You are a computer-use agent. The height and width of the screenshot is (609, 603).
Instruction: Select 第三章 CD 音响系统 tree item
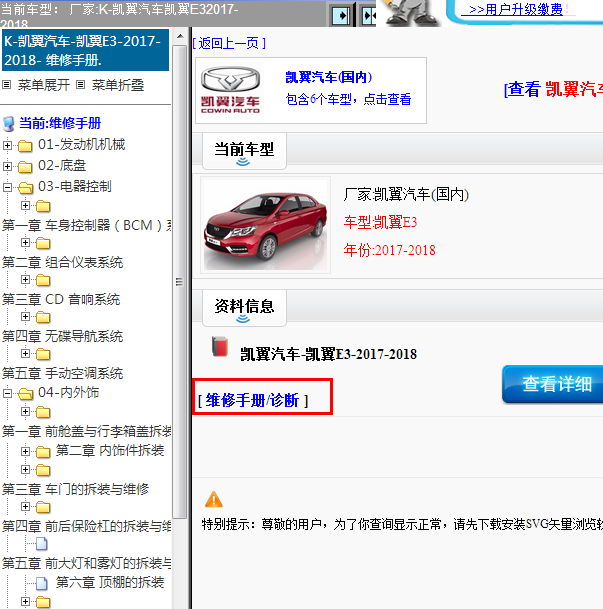[61, 299]
